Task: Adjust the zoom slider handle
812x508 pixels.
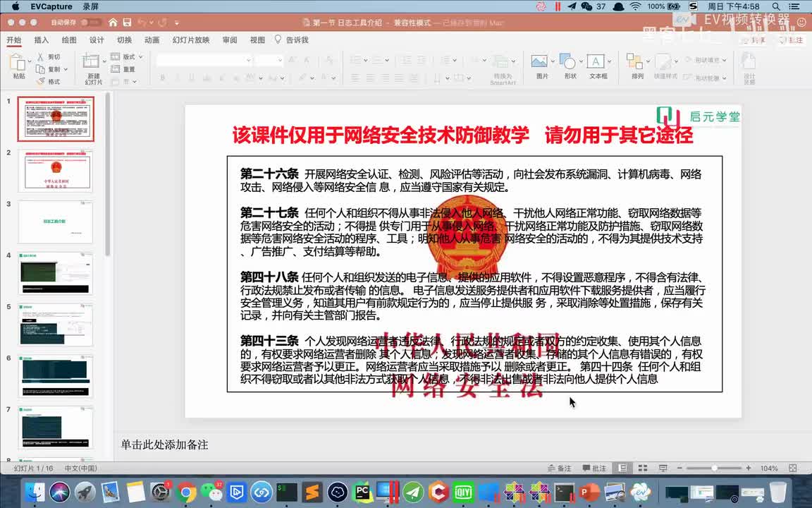Action: tap(714, 468)
